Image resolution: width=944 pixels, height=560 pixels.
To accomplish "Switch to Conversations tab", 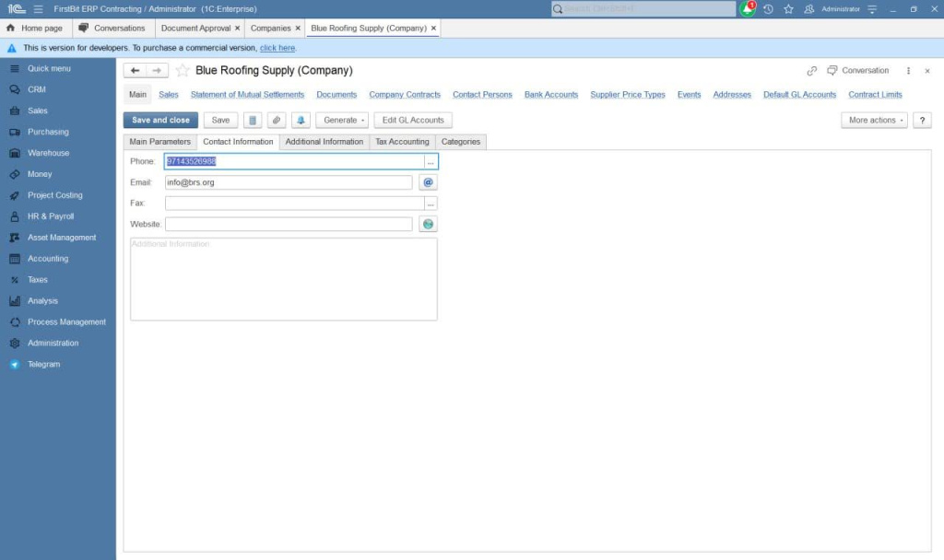I will 113,29.
